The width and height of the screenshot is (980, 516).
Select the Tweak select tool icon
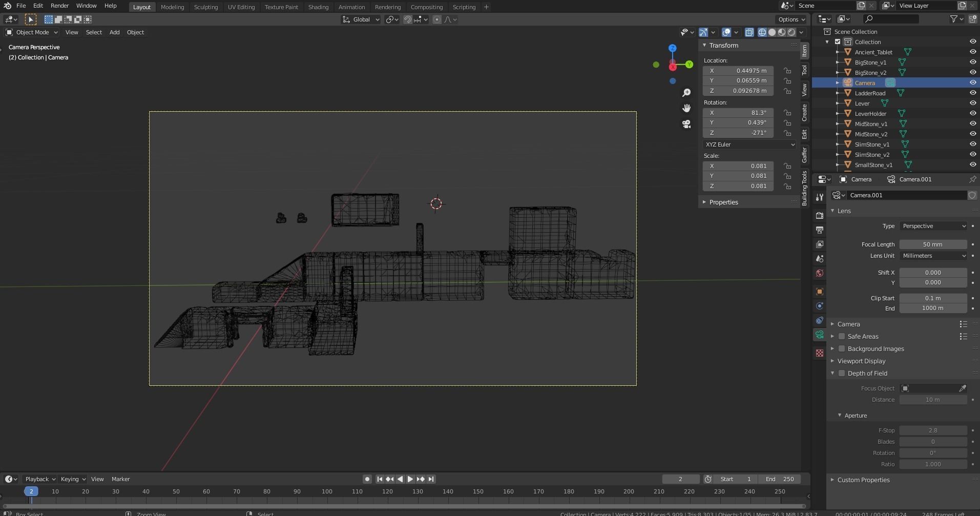tap(30, 19)
